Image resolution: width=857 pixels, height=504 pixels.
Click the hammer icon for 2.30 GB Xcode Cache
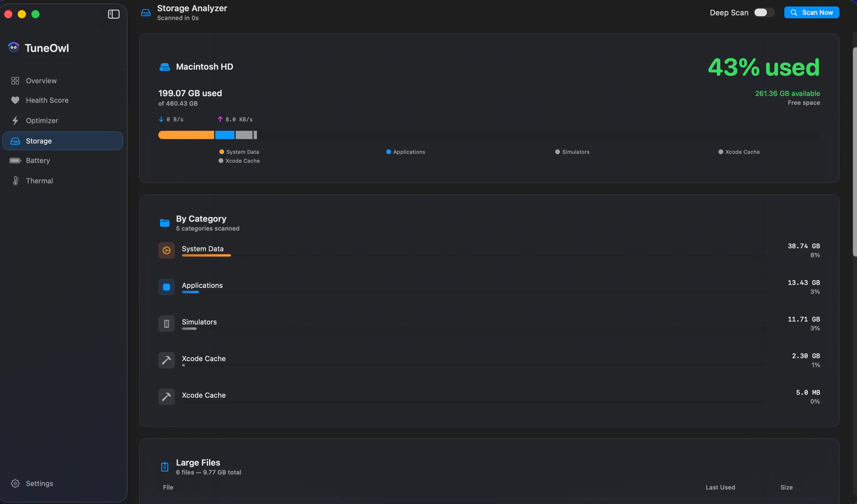166,360
